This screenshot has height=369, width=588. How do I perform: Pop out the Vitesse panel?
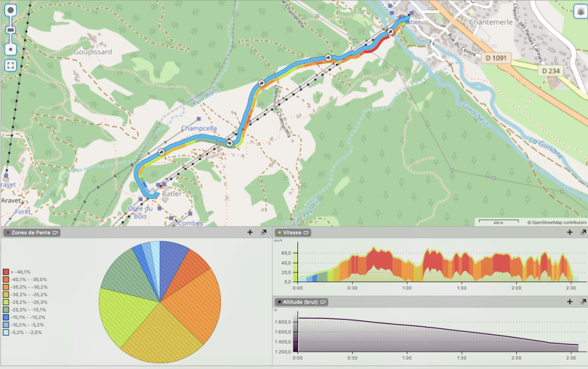click(582, 233)
